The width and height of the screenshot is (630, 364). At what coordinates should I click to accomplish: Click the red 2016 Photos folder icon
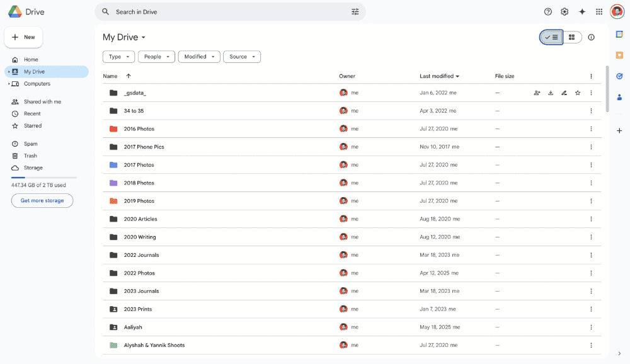coord(113,129)
